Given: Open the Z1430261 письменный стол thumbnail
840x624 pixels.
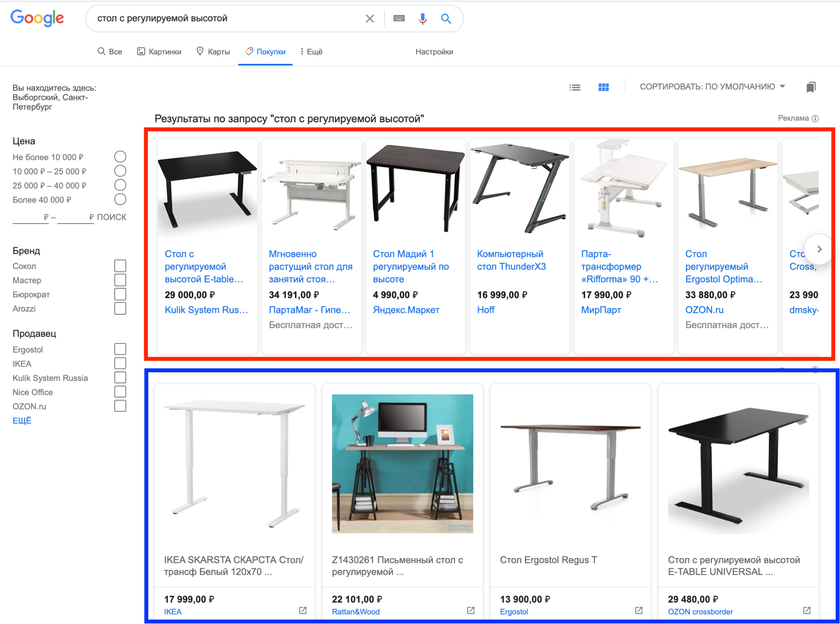Looking at the screenshot, I should (403, 464).
